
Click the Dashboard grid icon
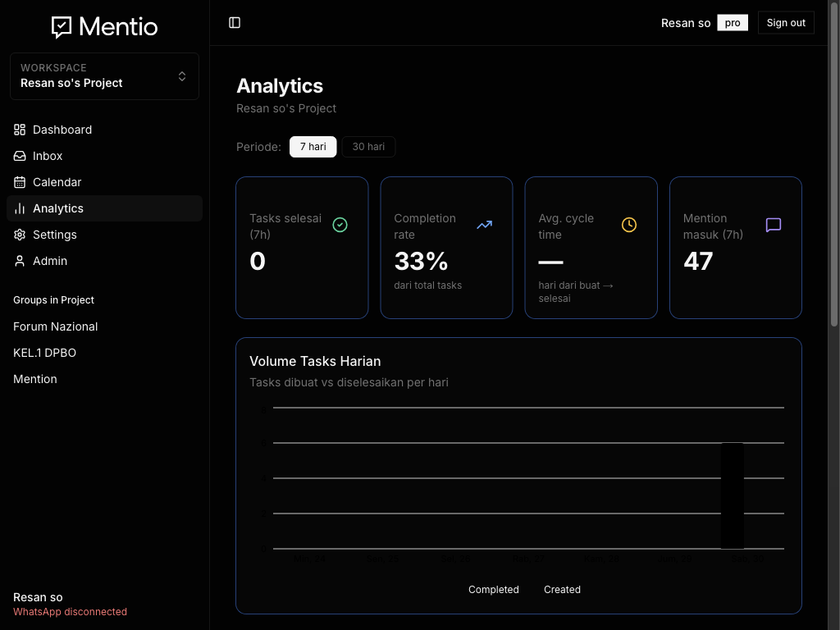pyautogui.click(x=20, y=130)
